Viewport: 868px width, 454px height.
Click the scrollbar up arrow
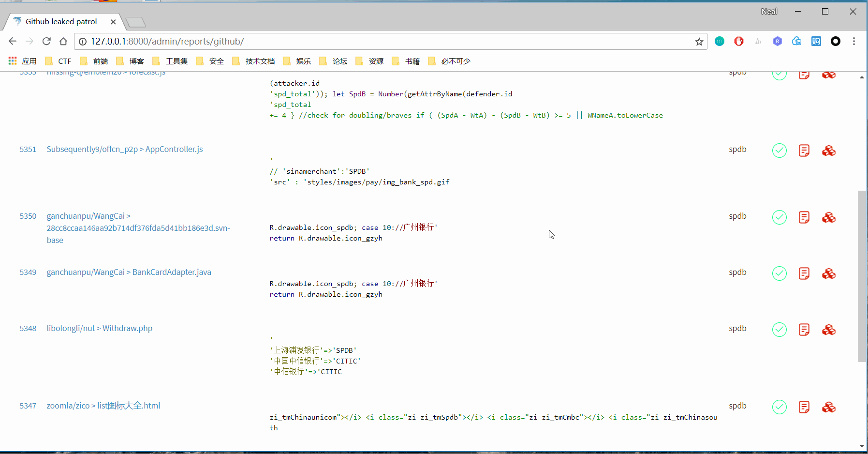tap(862, 77)
